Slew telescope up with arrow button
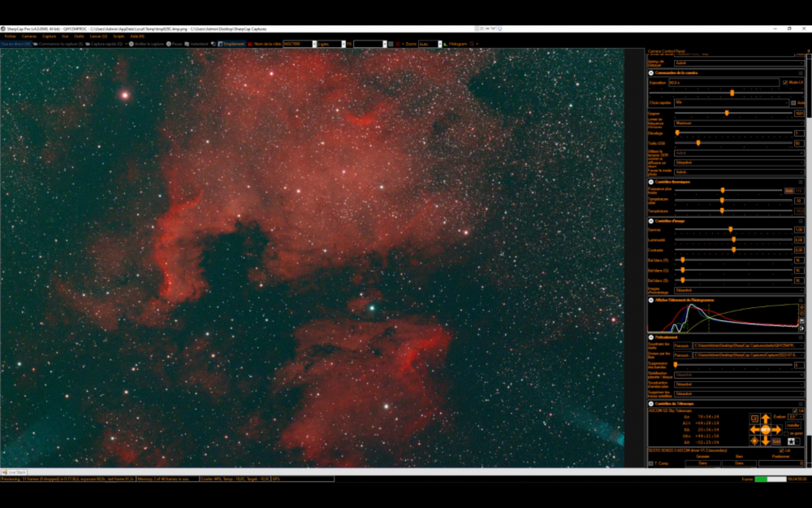 (765, 419)
